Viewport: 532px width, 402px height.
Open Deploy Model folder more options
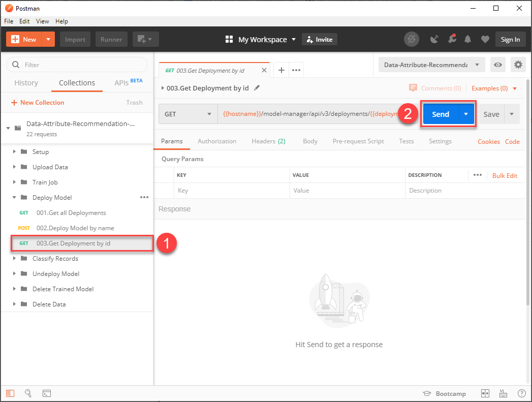144,197
